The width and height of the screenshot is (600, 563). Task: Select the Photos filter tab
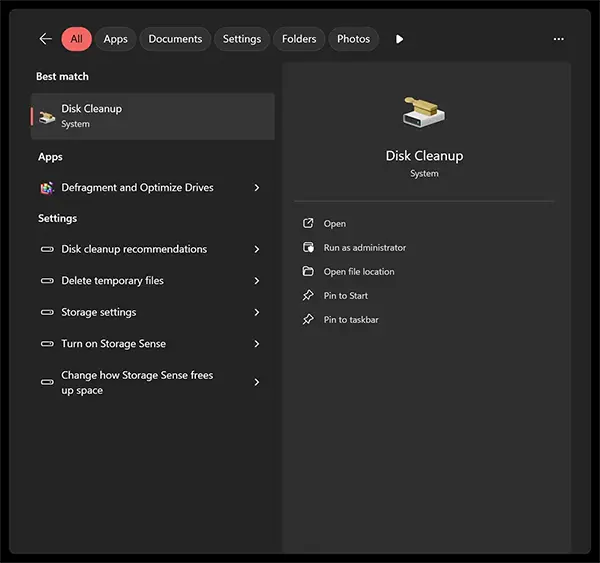tap(353, 39)
